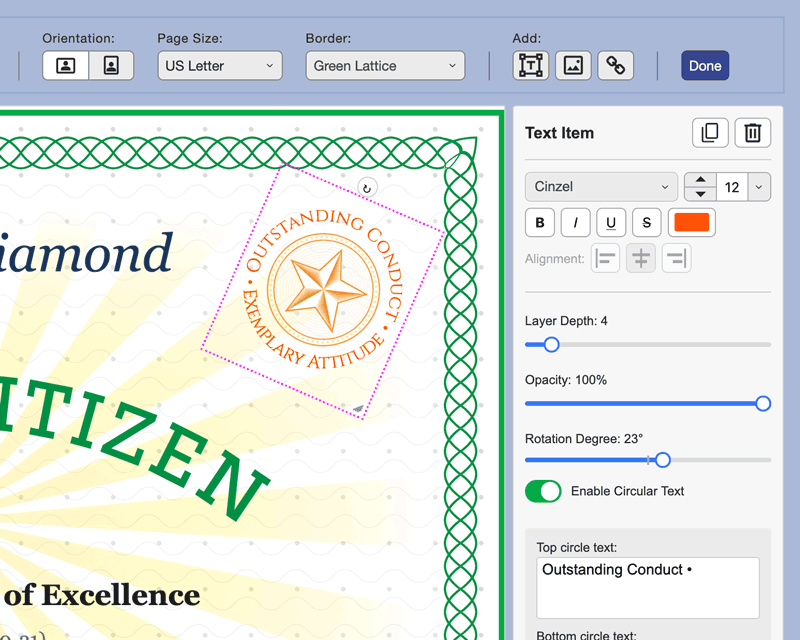Image resolution: width=800 pixels, height=640 pixels.
Task: Select the 'of Excellence' text
Action: coord(101,595)
